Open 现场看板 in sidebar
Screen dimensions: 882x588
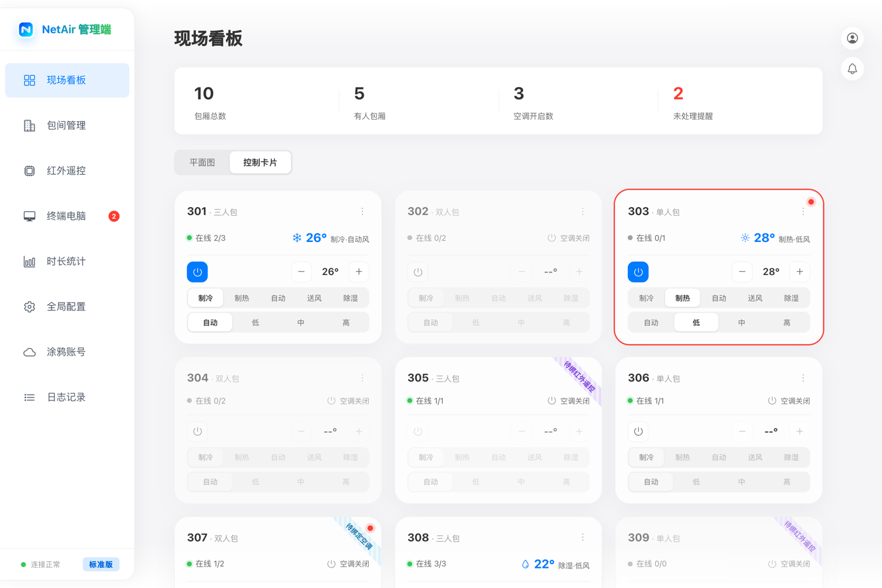point(67,80)
